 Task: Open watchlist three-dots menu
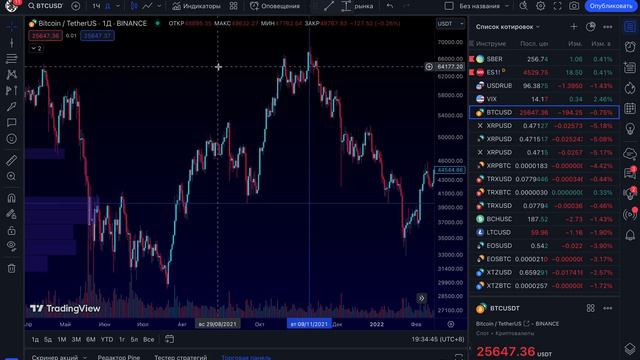click(x=608, y=27)
